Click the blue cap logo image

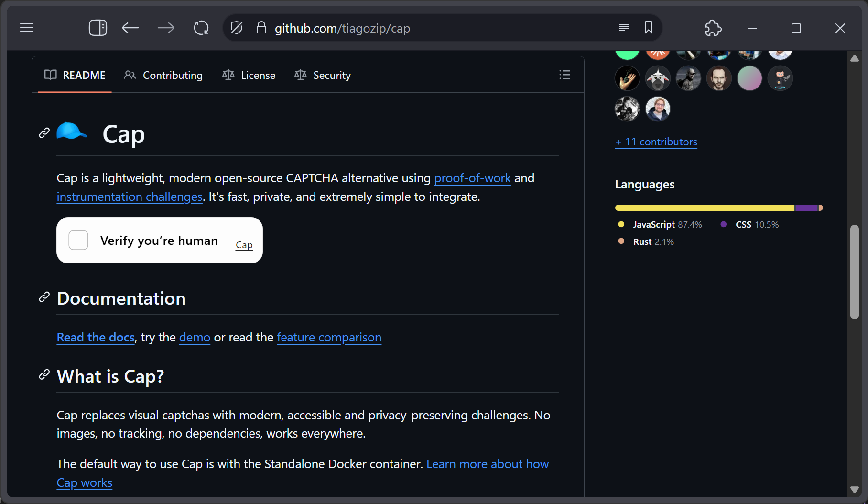[72, 131]
